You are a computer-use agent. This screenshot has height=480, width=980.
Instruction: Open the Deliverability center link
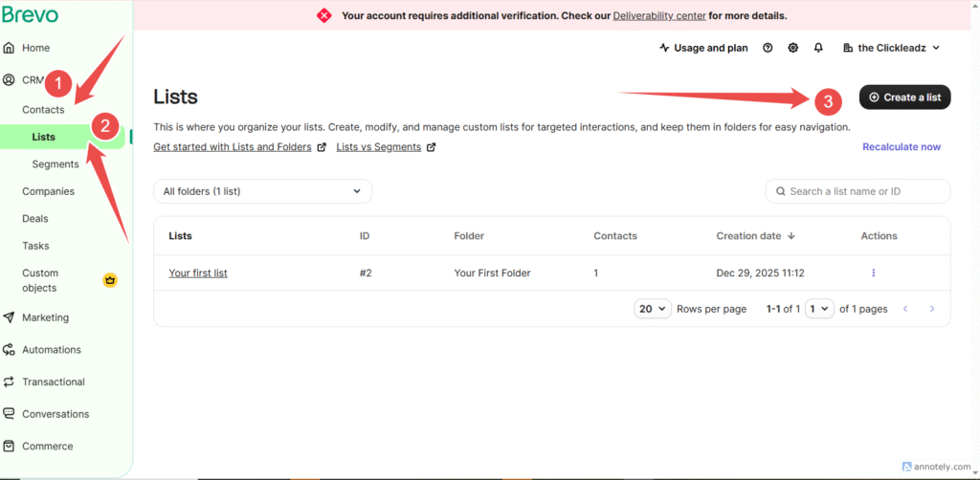coord(659,15)
